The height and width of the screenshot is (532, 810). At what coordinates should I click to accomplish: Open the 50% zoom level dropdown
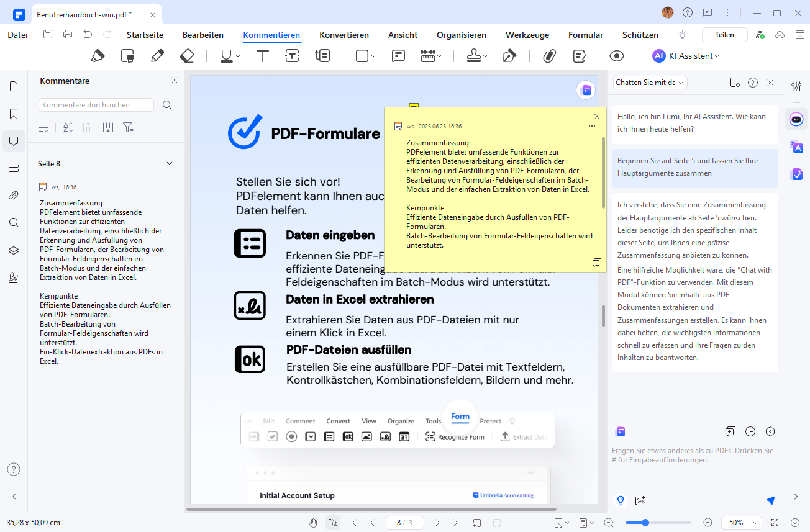[x=743, y=523]
